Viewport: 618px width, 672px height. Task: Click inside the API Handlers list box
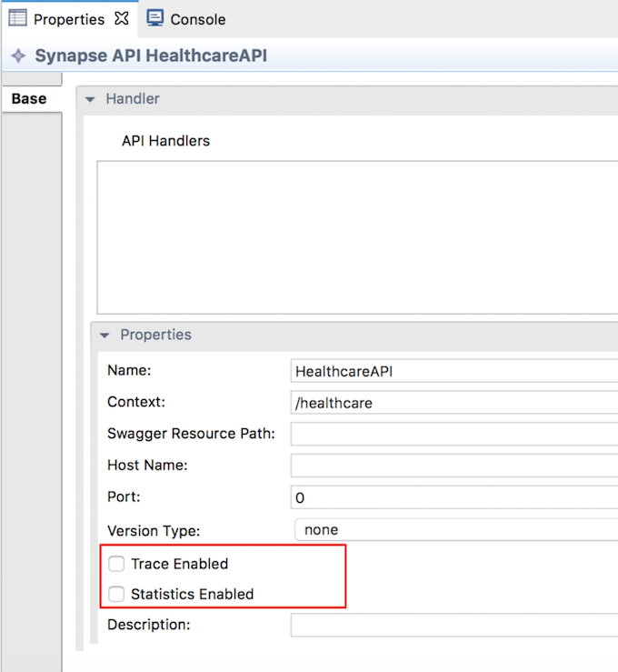tap(357, 237)
